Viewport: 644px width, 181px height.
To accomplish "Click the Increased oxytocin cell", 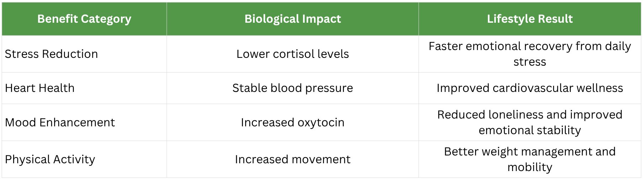I will click(x=293, y=122).
